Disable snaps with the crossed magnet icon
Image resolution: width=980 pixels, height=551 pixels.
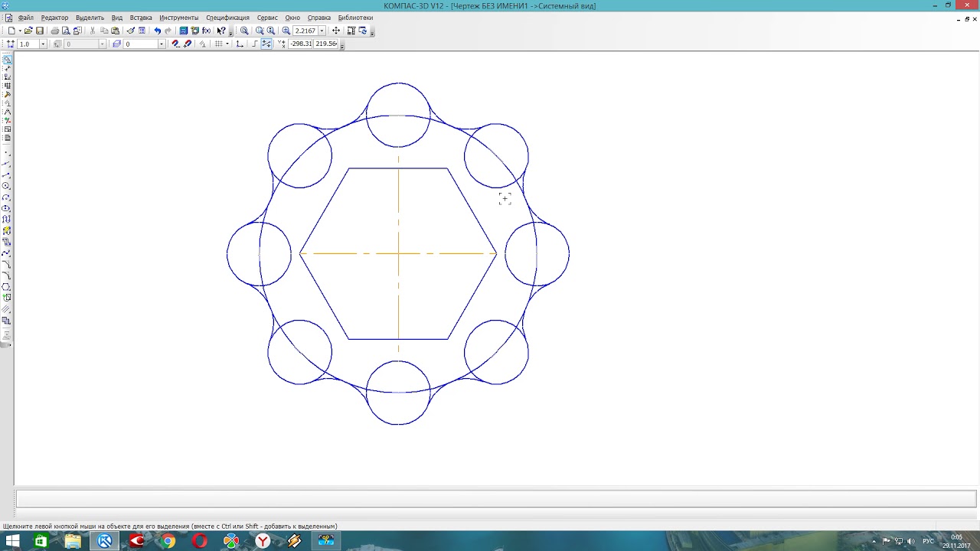pos(188,44)
